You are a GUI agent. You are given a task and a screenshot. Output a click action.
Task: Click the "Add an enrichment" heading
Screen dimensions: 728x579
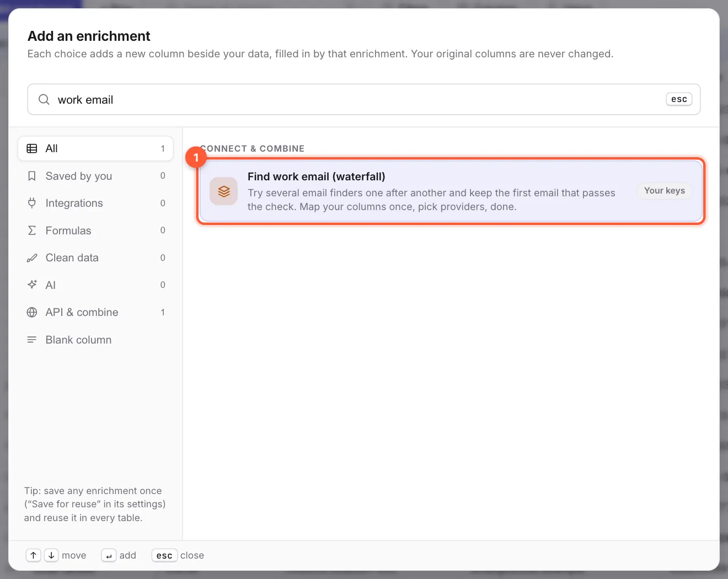(89, 36)
